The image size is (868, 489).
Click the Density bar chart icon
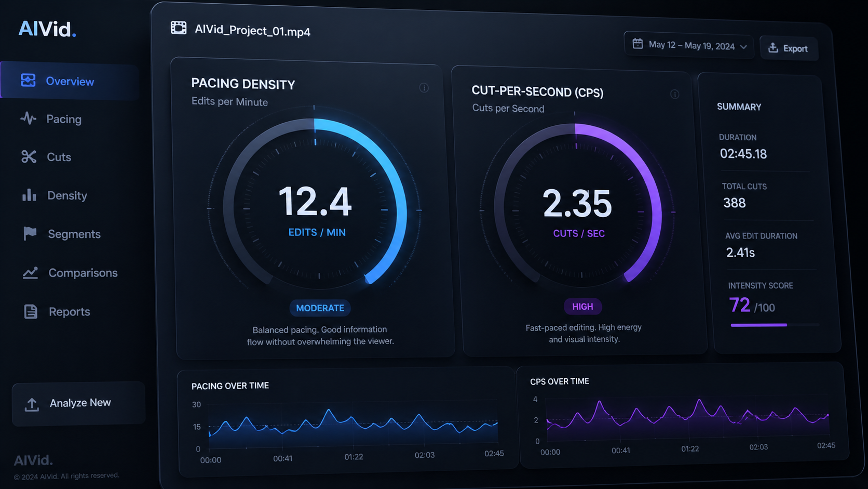30,195
